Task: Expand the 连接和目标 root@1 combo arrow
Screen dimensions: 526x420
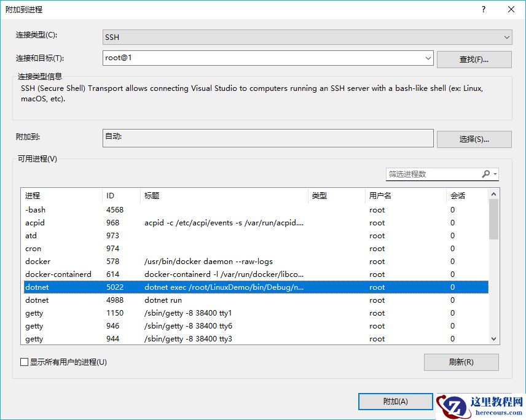Action: [428, 58]
